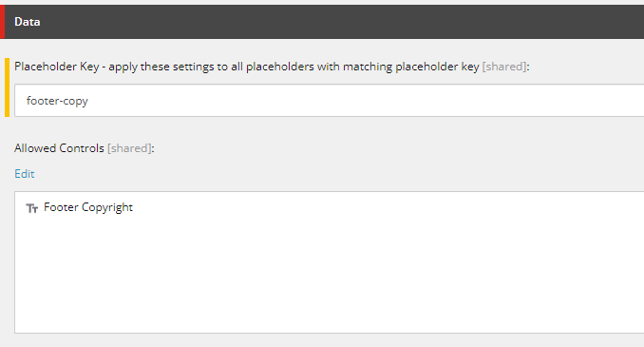Click the words 'matching placeholder key' in the label
Image resolution: width=644 pixels, height=347 pixels.
tap(410, 67)
